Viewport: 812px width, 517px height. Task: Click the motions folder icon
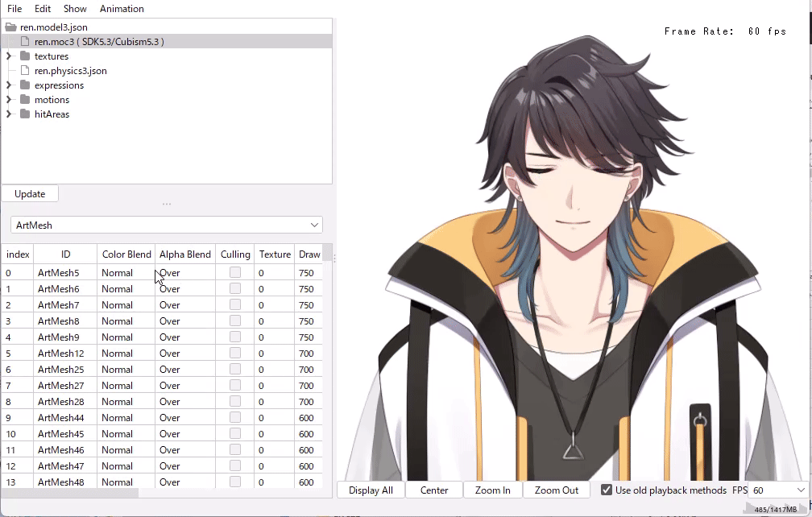(26, 100)
